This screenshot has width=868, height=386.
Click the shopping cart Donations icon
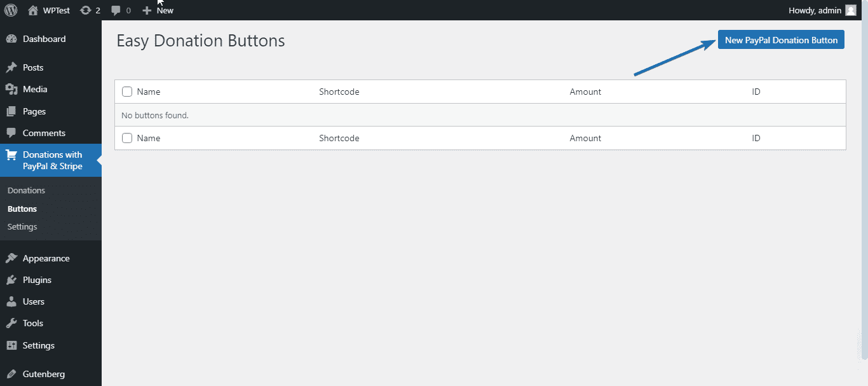[11, 155]
